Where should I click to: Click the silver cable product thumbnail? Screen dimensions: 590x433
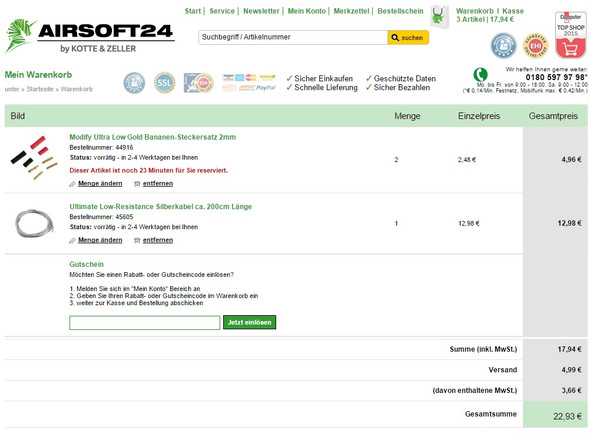pos(34,223)
